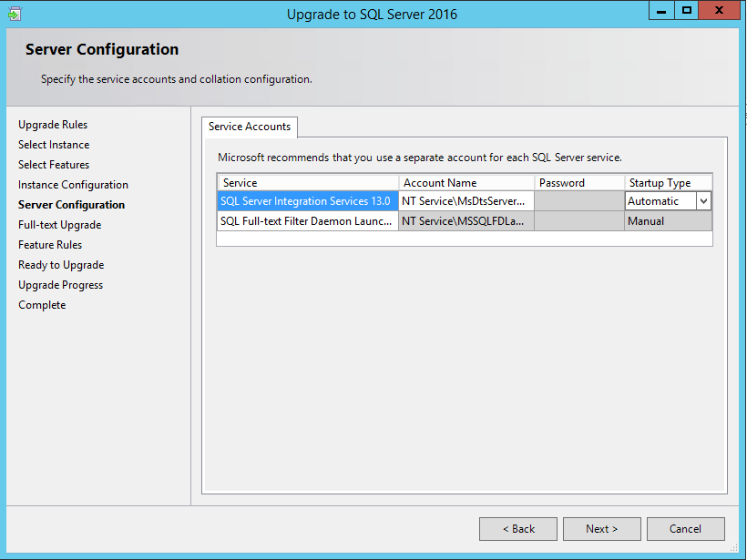Open the Upgrade Progress step
Image resolution: width=747 pixels, height=560 pixels.
(60, 284)
